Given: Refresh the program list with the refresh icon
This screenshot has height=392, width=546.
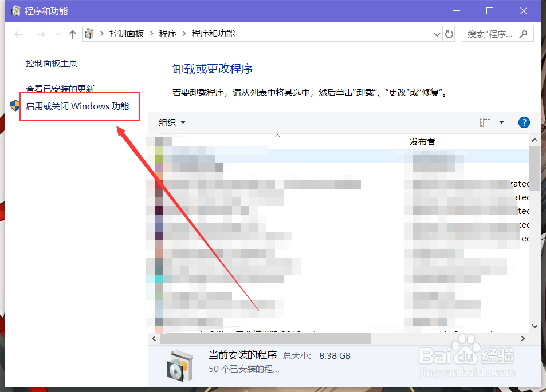Looking at the screenshot, I should click(x=449, y=34).
